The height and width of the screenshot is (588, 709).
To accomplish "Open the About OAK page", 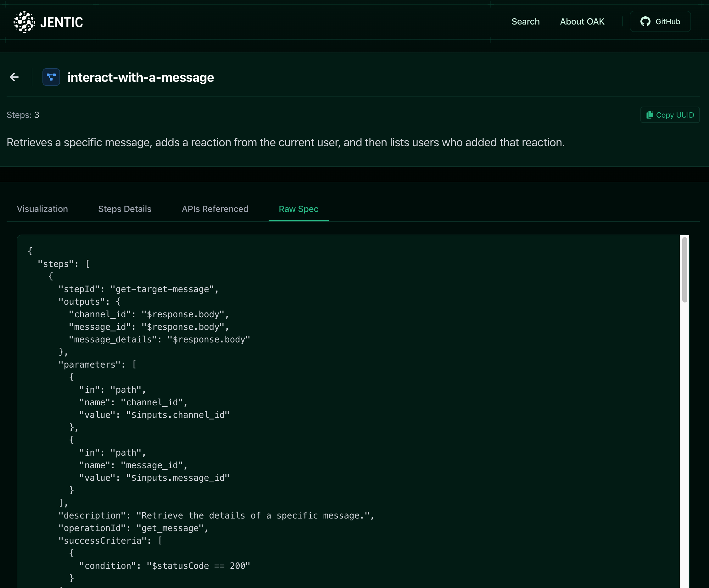I will pyautogui.click(x=582, y=22).
